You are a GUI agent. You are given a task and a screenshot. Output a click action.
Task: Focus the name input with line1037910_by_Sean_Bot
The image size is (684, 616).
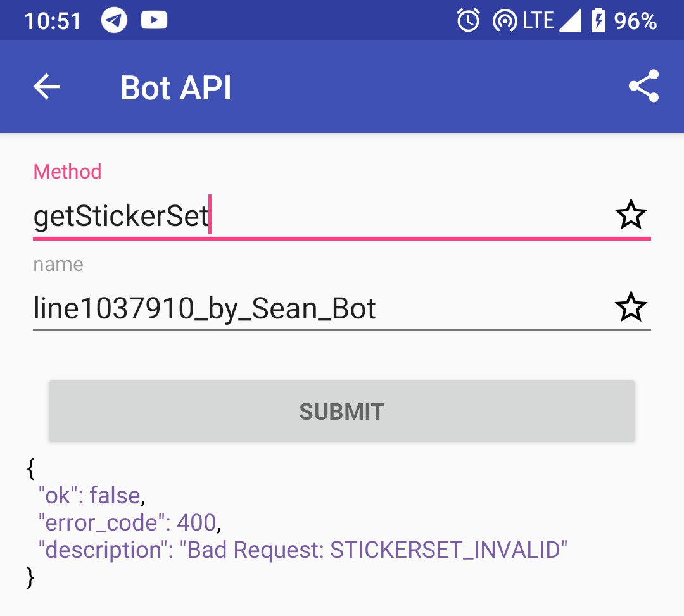point(317,309)
